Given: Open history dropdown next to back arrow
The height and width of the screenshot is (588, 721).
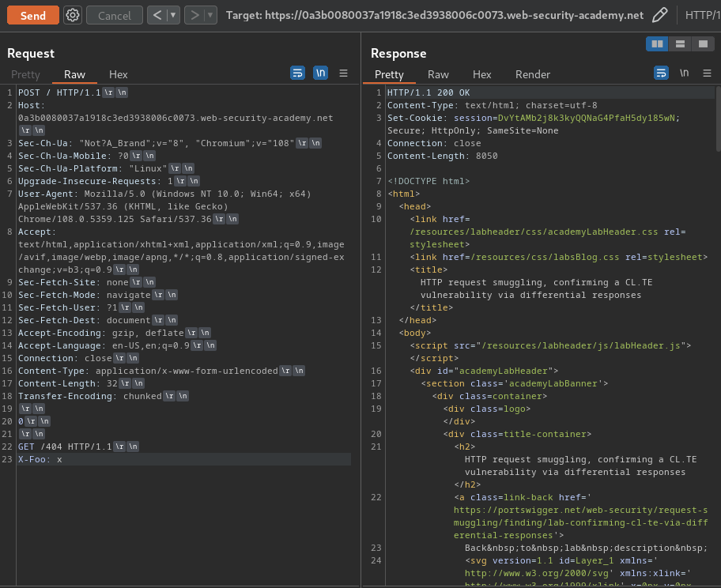Looking at the screenshot, I should 173,15.
